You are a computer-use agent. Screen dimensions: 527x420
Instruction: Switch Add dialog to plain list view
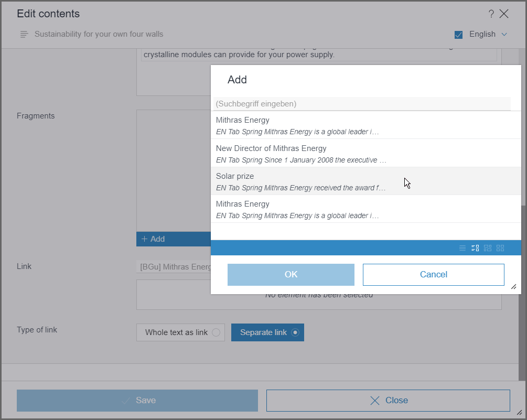tap(463, 248)
